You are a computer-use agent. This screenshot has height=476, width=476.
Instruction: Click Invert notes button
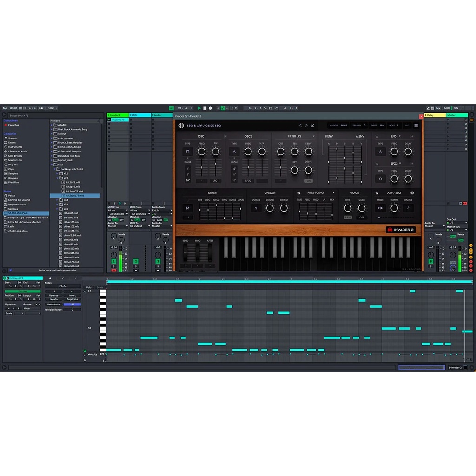click(72, 295)
